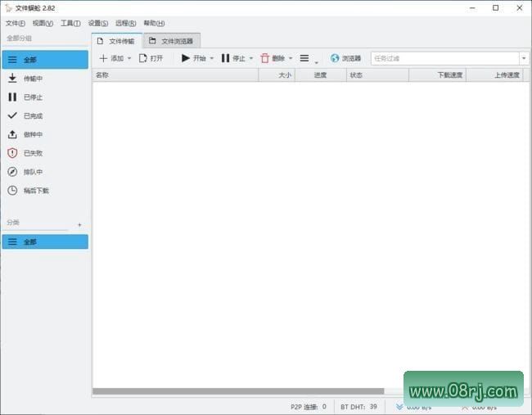Open the 浏览器 globe button
The height and width of the screenshot is (415, 532).
345,58
